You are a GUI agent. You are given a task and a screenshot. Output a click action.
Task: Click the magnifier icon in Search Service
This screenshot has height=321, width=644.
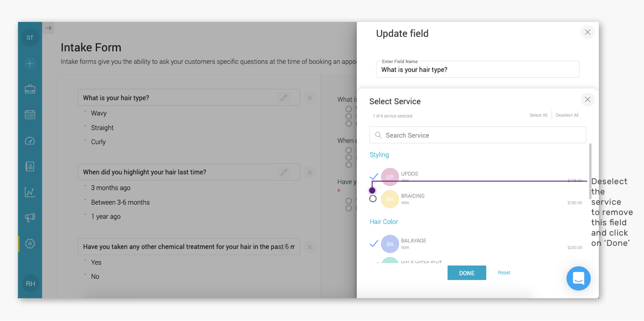coord(378,135)
